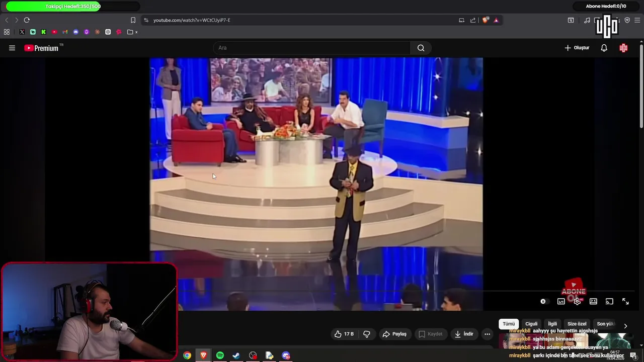Click the youtube.com address bar URL
The width and height of the screenshot is (644, 362).
coord(192,20)
